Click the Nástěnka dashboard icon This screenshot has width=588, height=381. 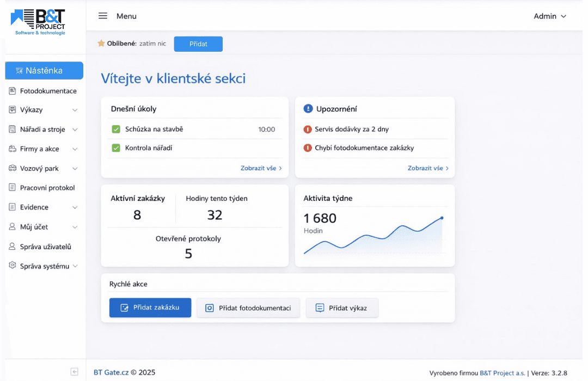tap(20, 70)
